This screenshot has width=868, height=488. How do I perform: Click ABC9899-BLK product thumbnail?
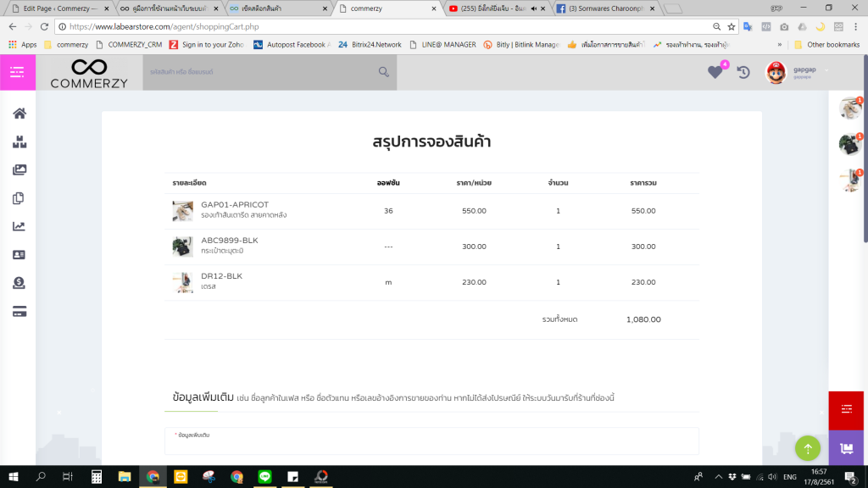pos(183,247)
